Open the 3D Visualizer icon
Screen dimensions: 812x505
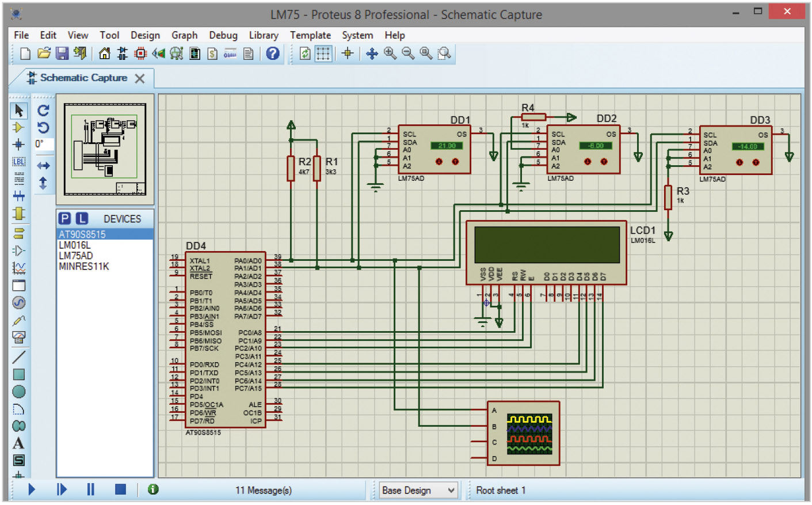pyautogui.click(x=158, y=54)
